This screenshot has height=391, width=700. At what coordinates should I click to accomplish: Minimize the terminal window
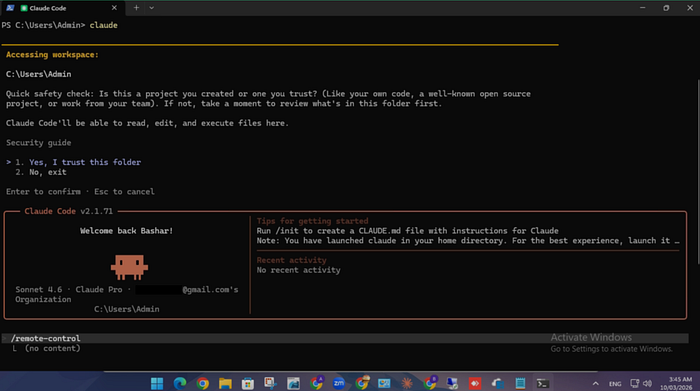tap(642, 8)
